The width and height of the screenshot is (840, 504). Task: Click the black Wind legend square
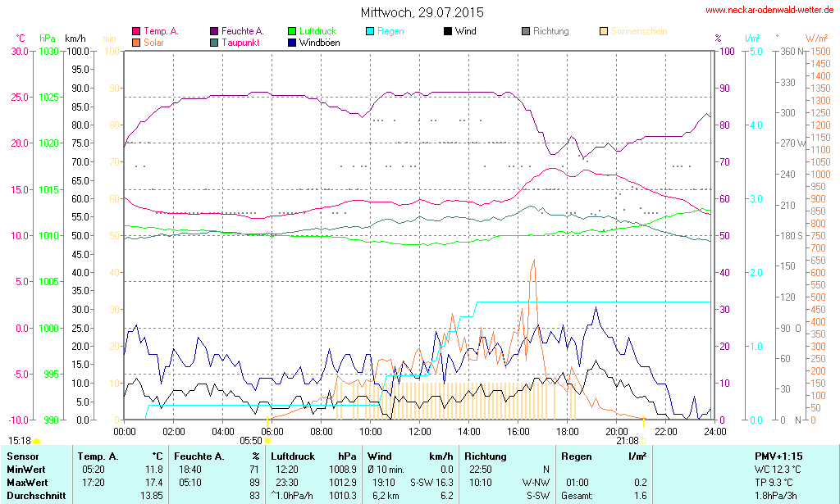(x=448, y=31)
